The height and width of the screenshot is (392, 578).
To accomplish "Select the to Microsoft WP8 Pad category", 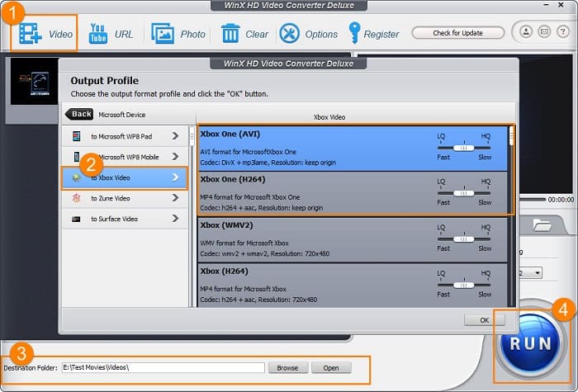I will point(125,136).
